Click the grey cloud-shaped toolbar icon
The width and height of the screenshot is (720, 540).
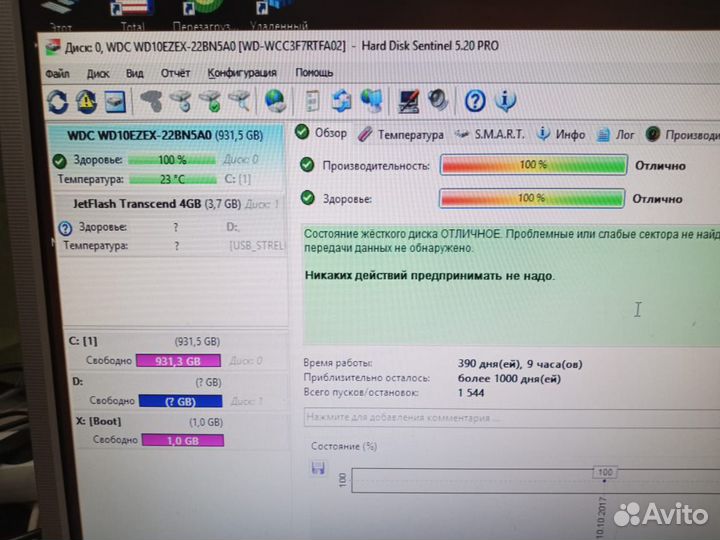(x=152, y=101)
